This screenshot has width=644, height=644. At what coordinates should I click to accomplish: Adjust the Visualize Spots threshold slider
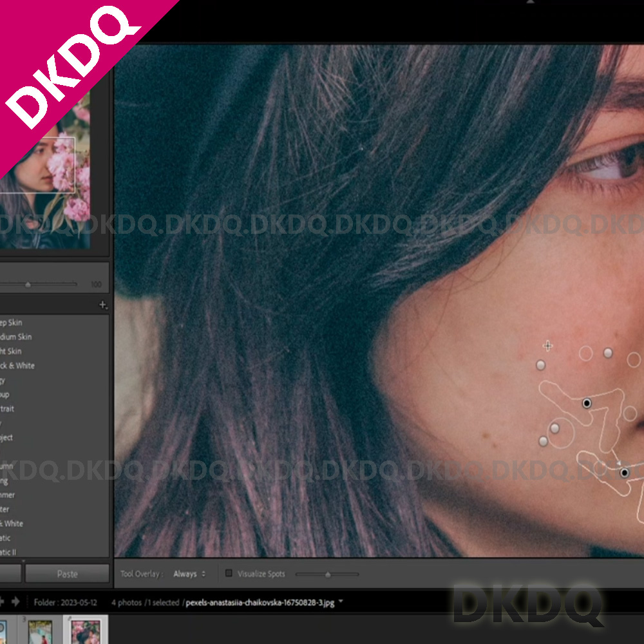(328, 574)
